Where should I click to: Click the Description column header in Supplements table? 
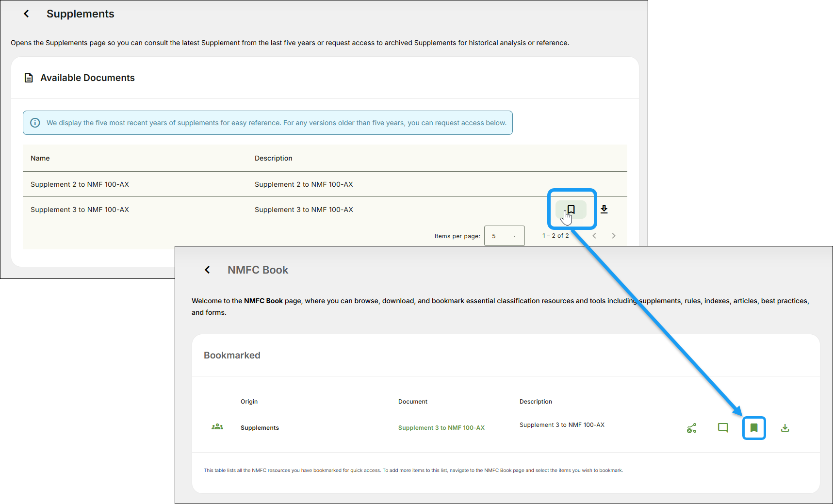pos(274,158)
